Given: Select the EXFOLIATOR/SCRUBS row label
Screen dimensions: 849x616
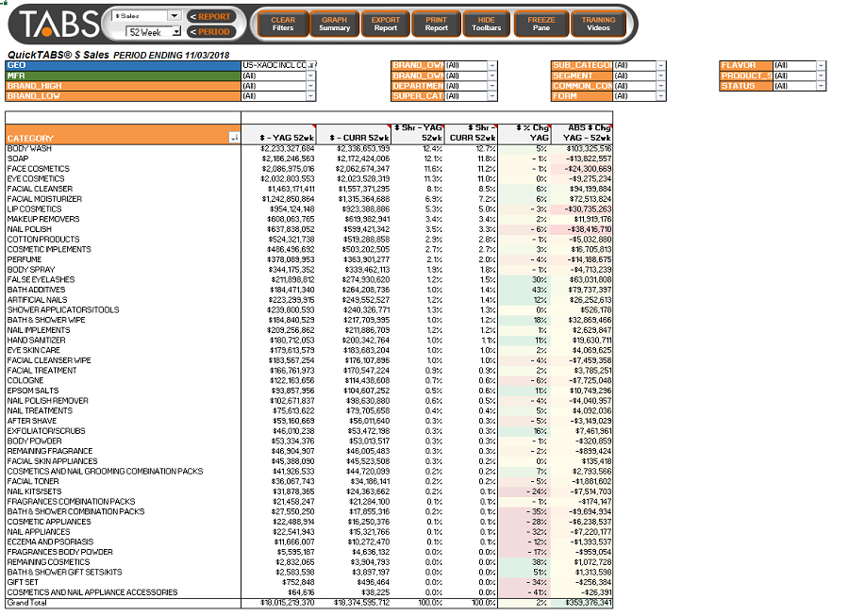Looking at the screenshot, I should click(x=46, y=431).
